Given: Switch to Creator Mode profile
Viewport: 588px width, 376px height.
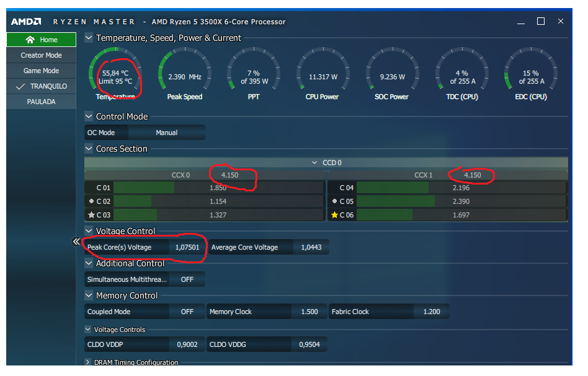Looking at the screenshot, I should click(42, 55).
